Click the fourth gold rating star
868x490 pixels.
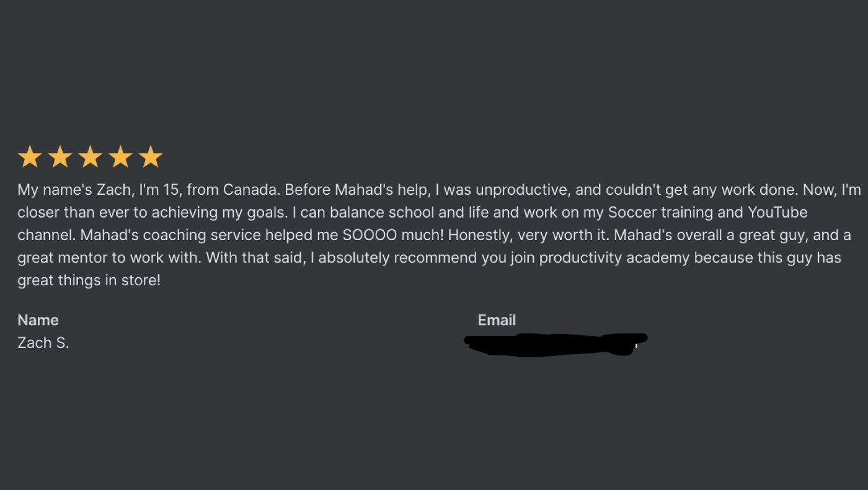120,158
